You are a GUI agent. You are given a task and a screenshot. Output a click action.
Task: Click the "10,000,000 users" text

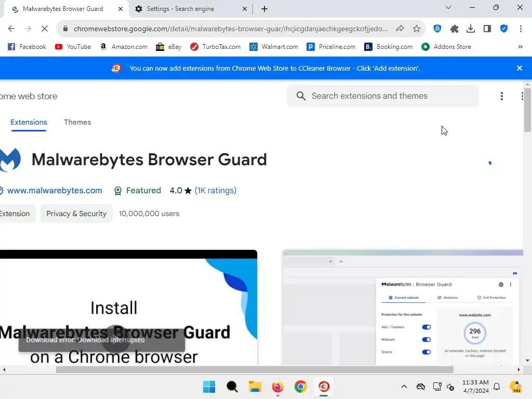tap(149, 214)
